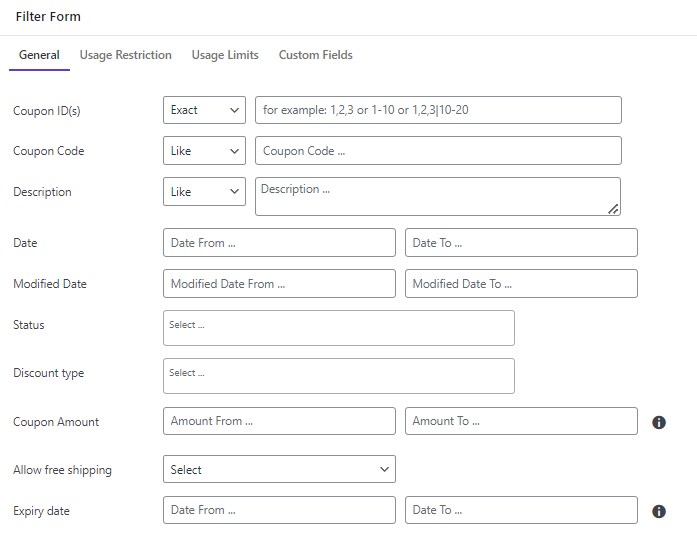Click the Date From field in Date row
The height and width of the screenshot is (551, 697).
(x=279, y=243)
